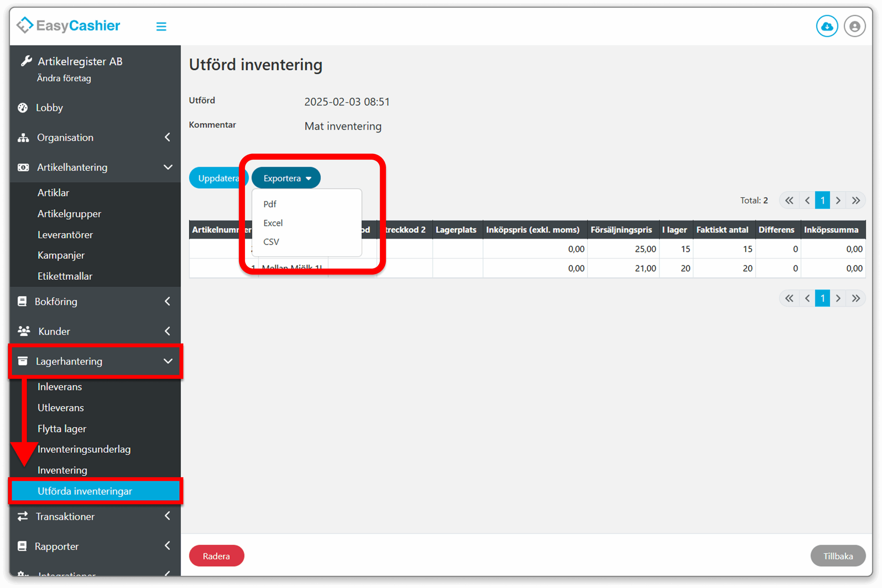This screenshot has width=882, height=588.
Task: Collapse the Artikelhantering menu chevron
Action: (x=168, y=167)
